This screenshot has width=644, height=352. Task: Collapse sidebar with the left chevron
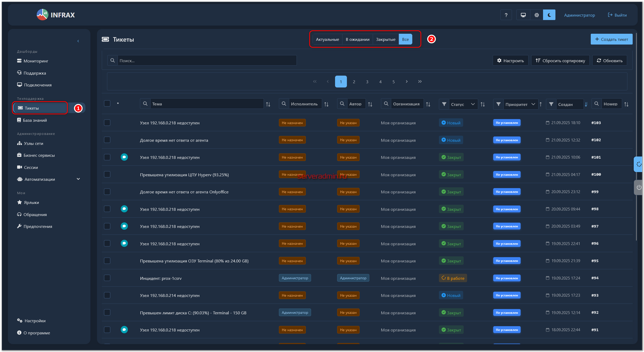pos(78,41)
